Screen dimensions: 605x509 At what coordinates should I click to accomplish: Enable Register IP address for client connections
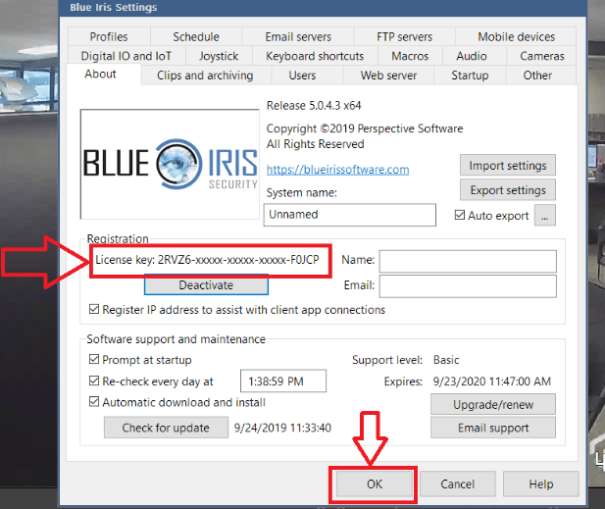pos(95,310)
